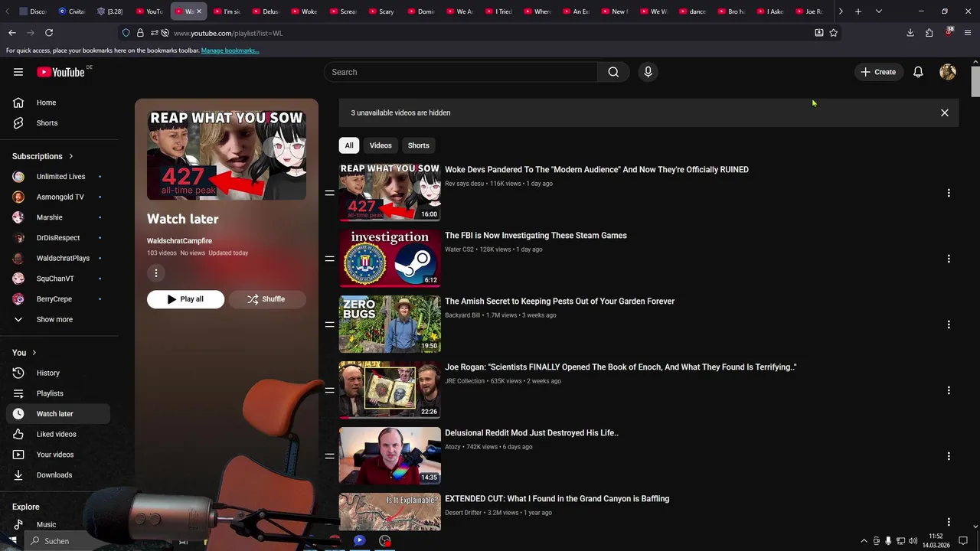
Task: Switch to the Joe Rogan browser tab
Action: (x=810, y=11)
